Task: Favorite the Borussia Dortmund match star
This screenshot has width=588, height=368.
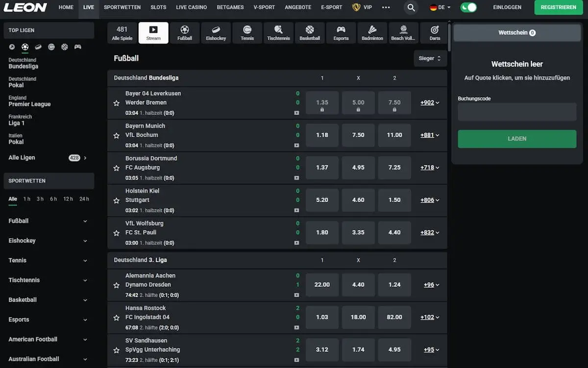Action: [x=116, y=168]
